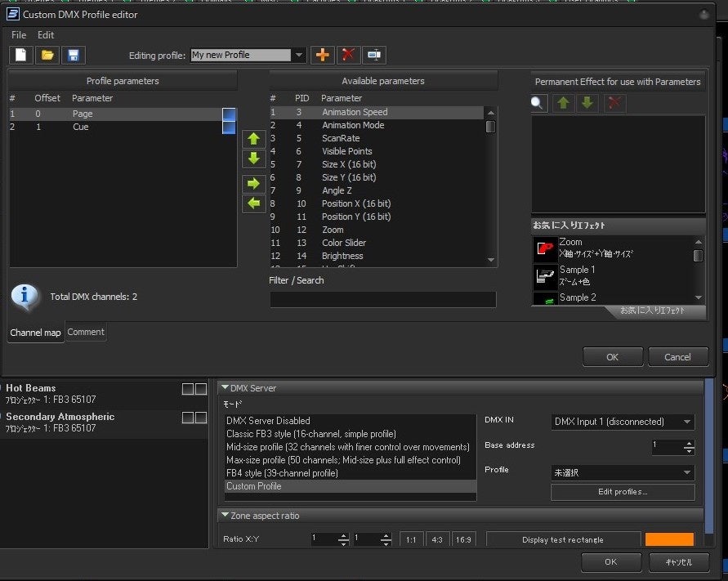Click the Filter / Search input field
The height and width of the screenshot is (581, 728).
point(382,300)
